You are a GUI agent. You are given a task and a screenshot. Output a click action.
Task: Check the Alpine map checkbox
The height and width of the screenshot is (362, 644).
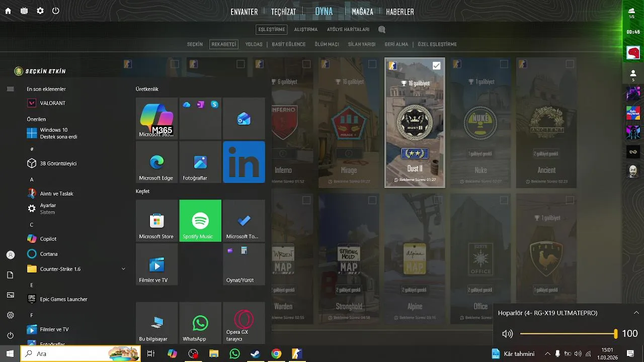[438, 200]
